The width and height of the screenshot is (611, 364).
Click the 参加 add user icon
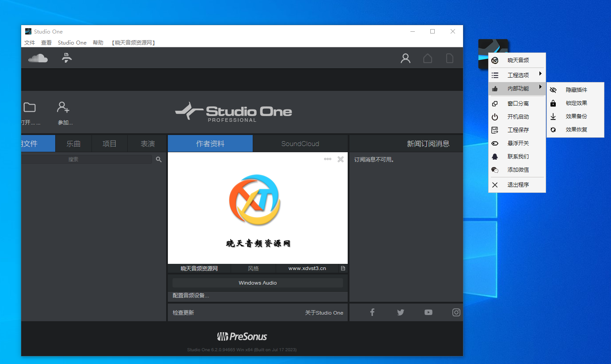(63, 107)
